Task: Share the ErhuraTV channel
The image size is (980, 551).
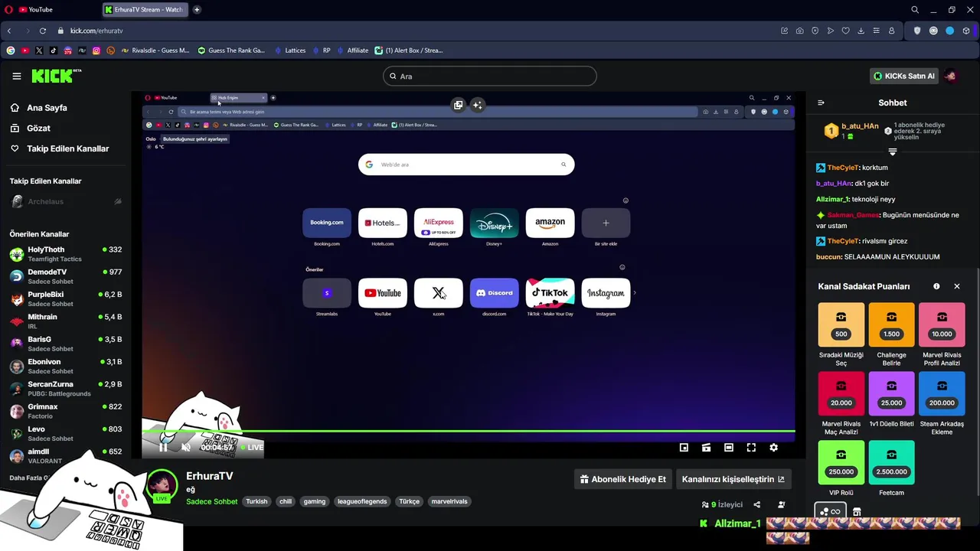Action: [x=756, y=504]
